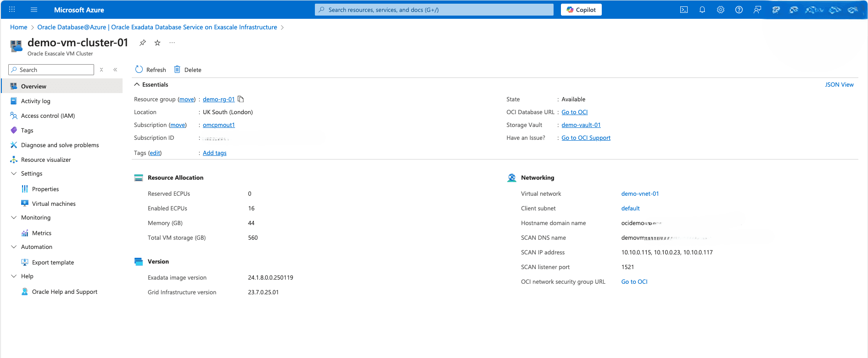Image resolution: width=868 pixels, height=358 pixels.
Task: Delete the VM cluster
Action: tap(188, 70)
